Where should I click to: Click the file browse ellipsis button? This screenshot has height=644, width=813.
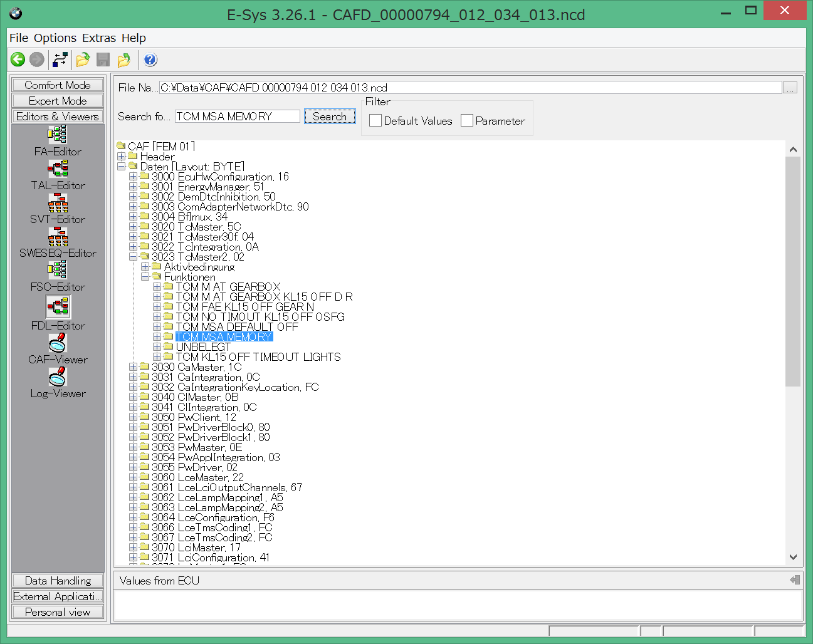(790, 88)
